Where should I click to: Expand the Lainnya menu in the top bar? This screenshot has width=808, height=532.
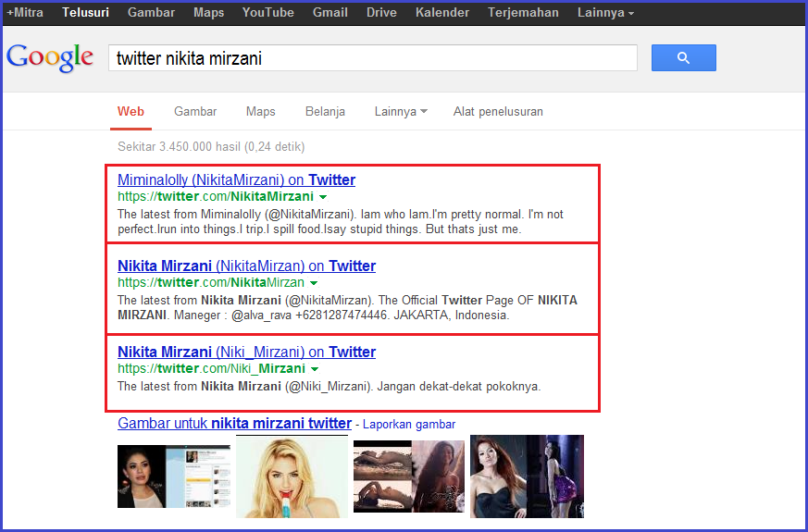(x=605, y=12)
